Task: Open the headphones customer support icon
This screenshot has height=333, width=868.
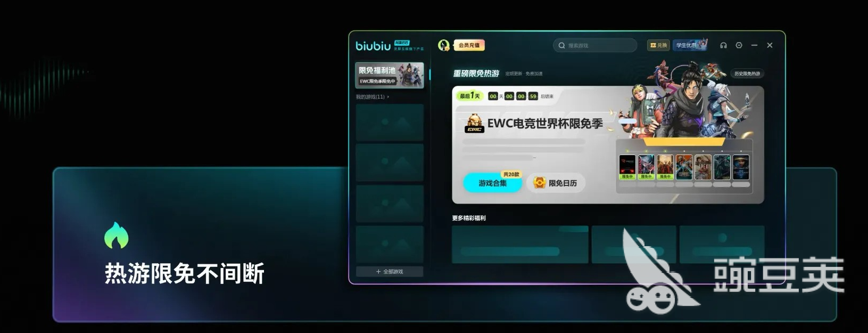Action: [723, 45]
